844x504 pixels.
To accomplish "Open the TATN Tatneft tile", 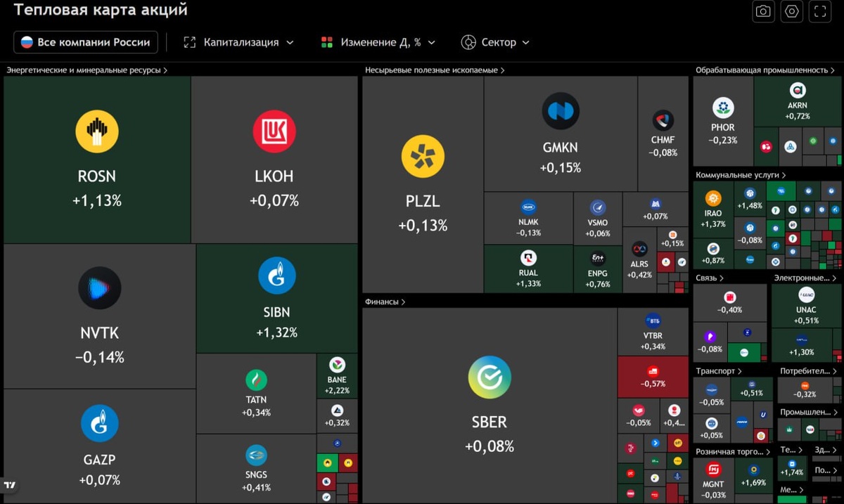I will click(x=256, y=394).
